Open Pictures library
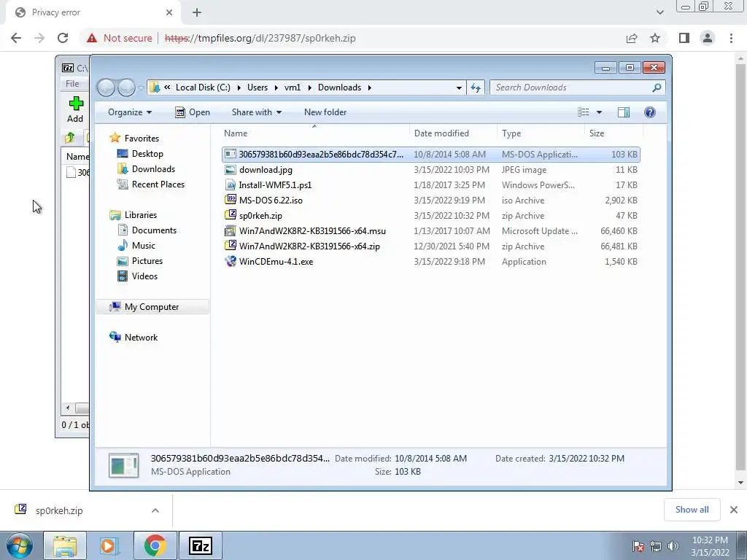 (x=147, y=261)
